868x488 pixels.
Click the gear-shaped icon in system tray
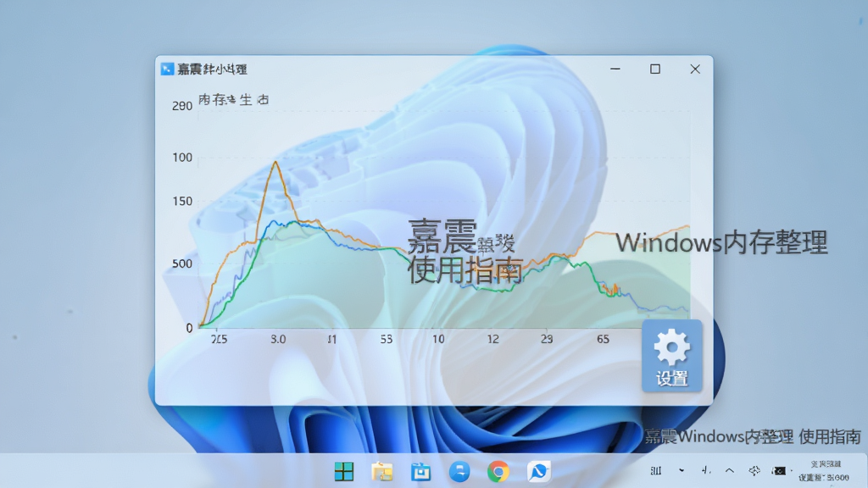pyautogui.click(x=754, y=471)
